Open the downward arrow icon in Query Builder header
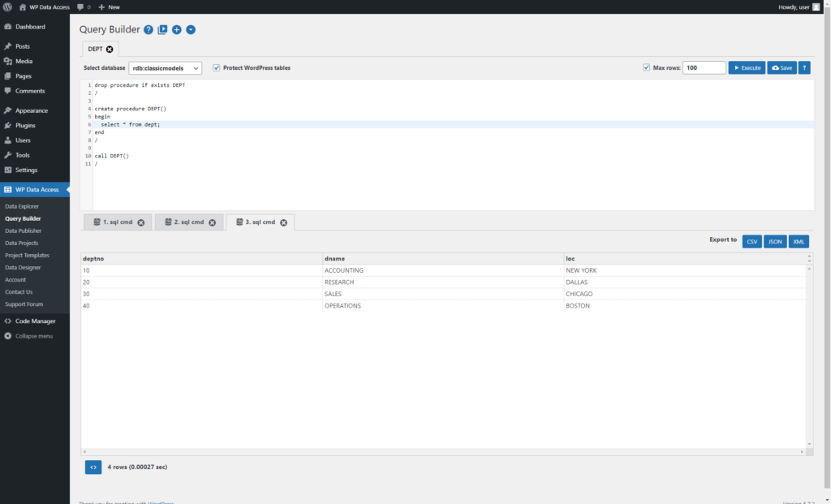 (x=190, y=29)
